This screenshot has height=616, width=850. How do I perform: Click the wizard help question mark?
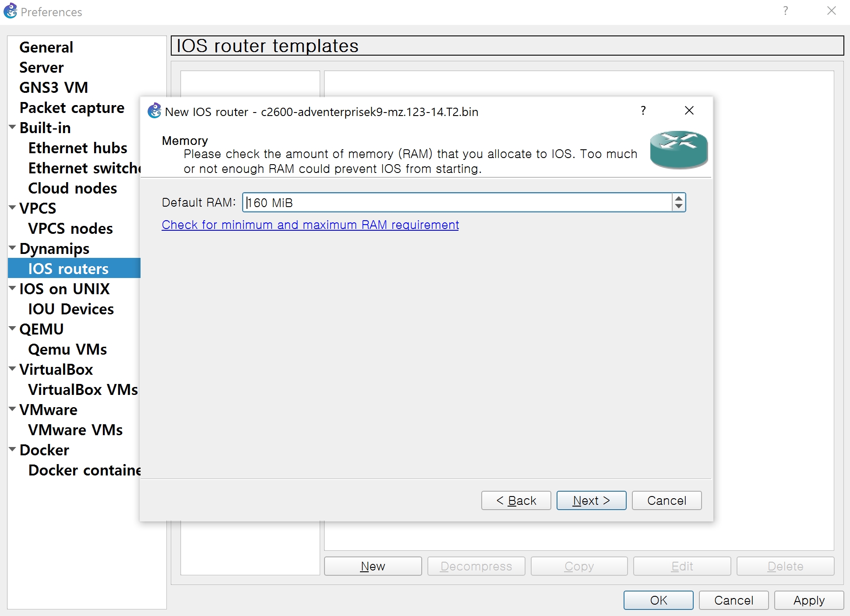pyautogui.click(x=643, y=111)
